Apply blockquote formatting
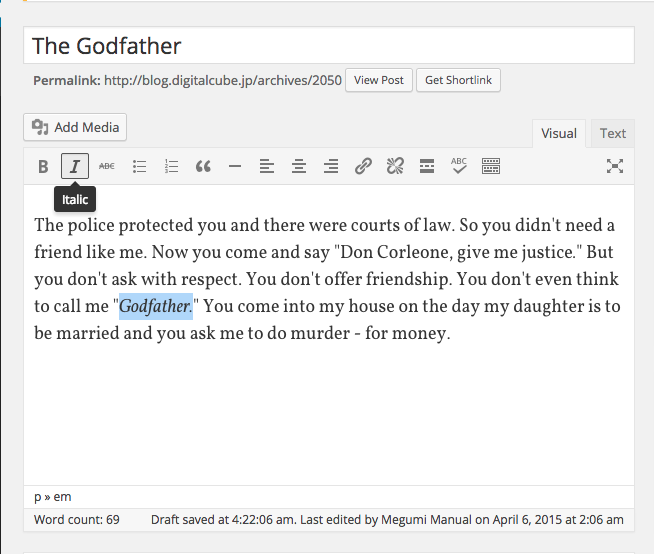654x554 pixels. [x=203, y=167]
